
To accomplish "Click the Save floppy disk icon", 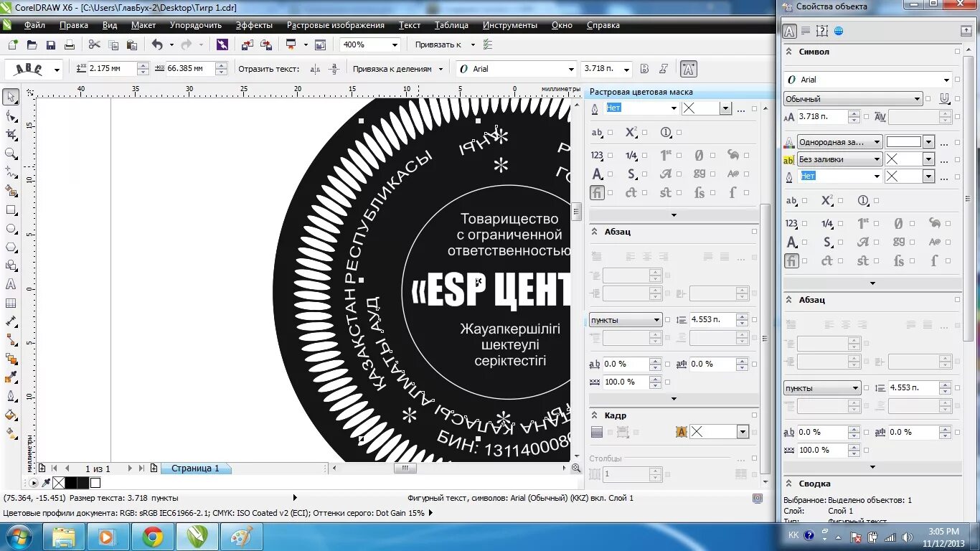I will tap(51, 45).
